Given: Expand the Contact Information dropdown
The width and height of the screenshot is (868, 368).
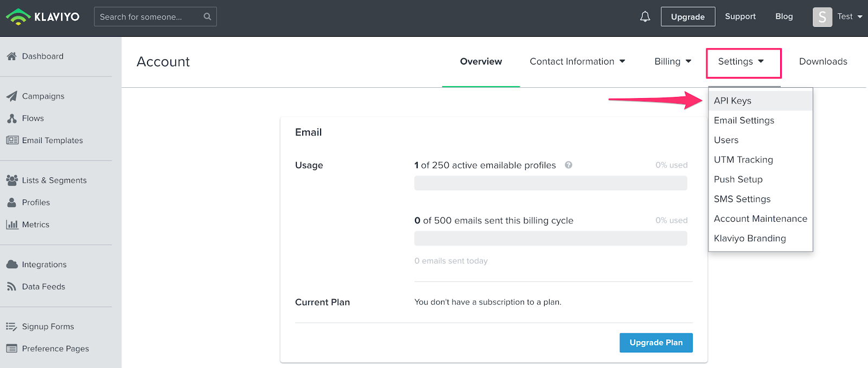Looking at the screenshot, I should tap(577, 62).
